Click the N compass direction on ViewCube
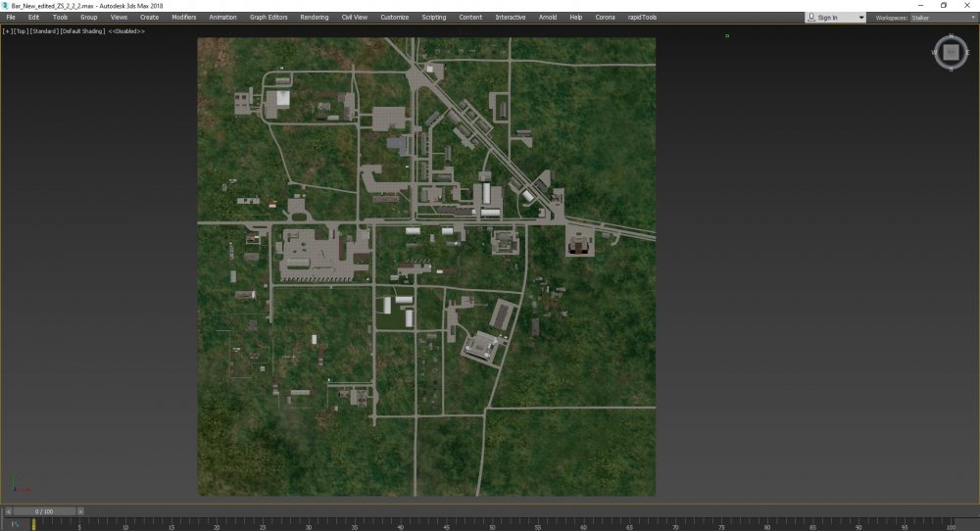 pyautogui.click(x=950, y=37)
